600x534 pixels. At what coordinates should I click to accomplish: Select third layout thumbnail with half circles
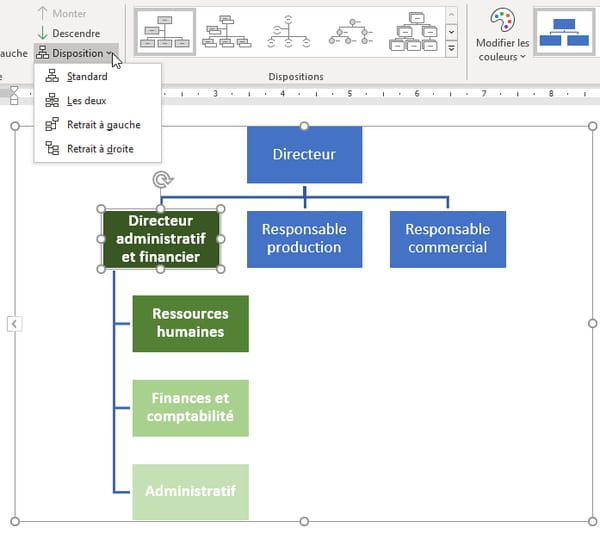pos(289,32)
